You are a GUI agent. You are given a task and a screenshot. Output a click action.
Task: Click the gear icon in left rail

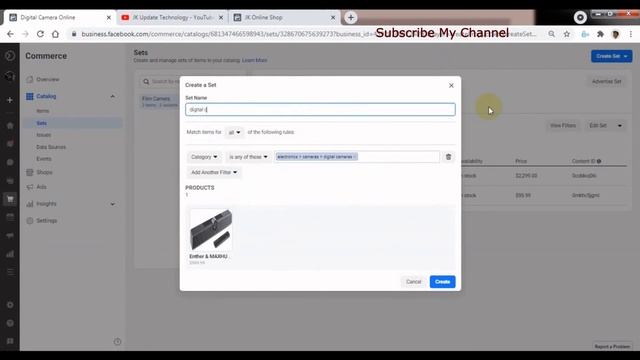point(10,305)
